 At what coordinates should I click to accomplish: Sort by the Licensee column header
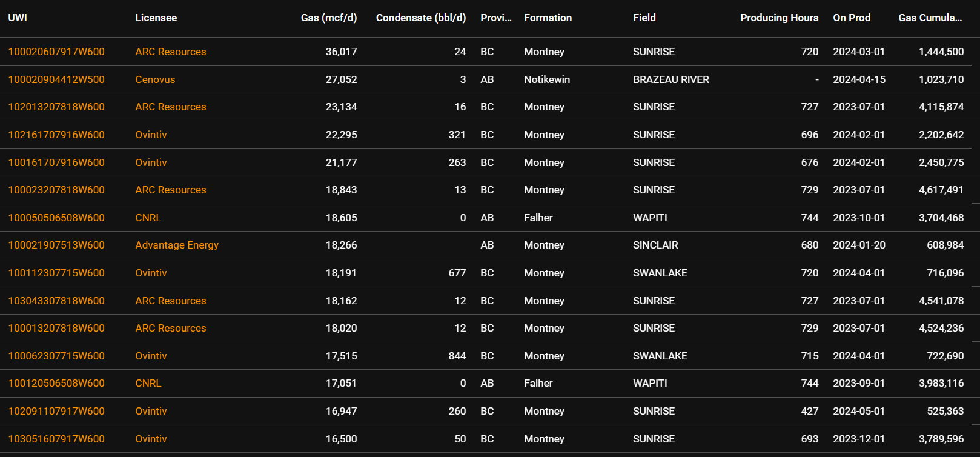click(x=156, y=18)
